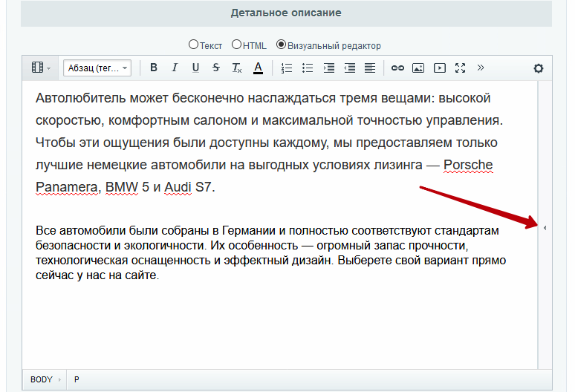
Task: Toggle italic formatting
Action: click(x=175, y=68)
